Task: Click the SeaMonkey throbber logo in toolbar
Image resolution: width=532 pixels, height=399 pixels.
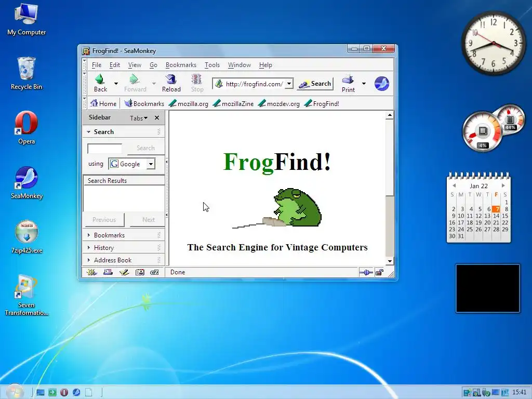Action: click(x=382, y=84)
